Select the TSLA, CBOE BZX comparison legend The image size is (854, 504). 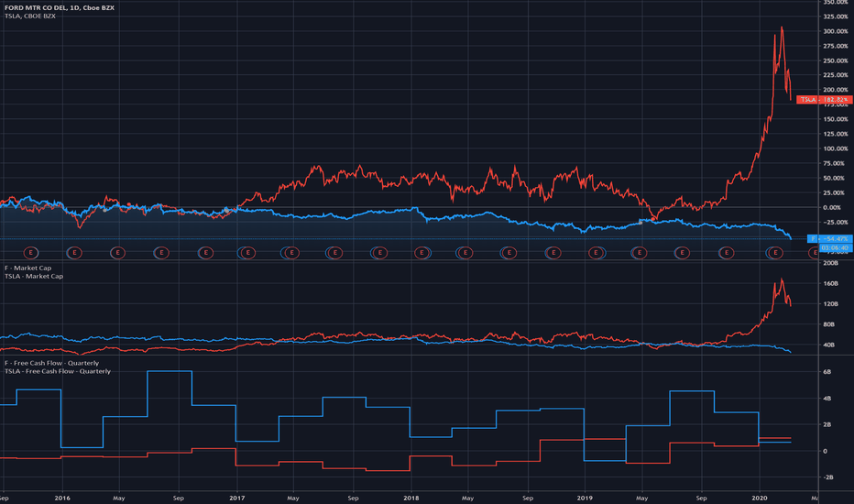point(30,16)
